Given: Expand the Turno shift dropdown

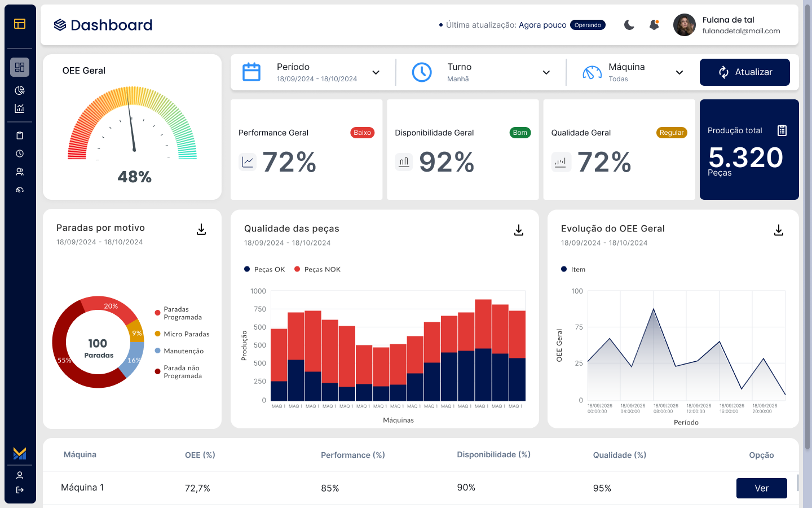Looking at the screenshot, I should click(546, 72).
